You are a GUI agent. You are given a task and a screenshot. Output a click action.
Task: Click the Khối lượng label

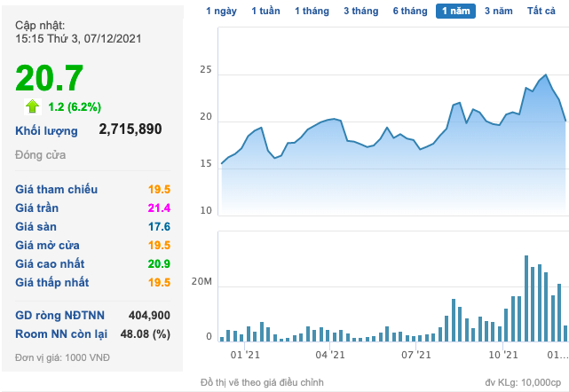click(46, 131)
